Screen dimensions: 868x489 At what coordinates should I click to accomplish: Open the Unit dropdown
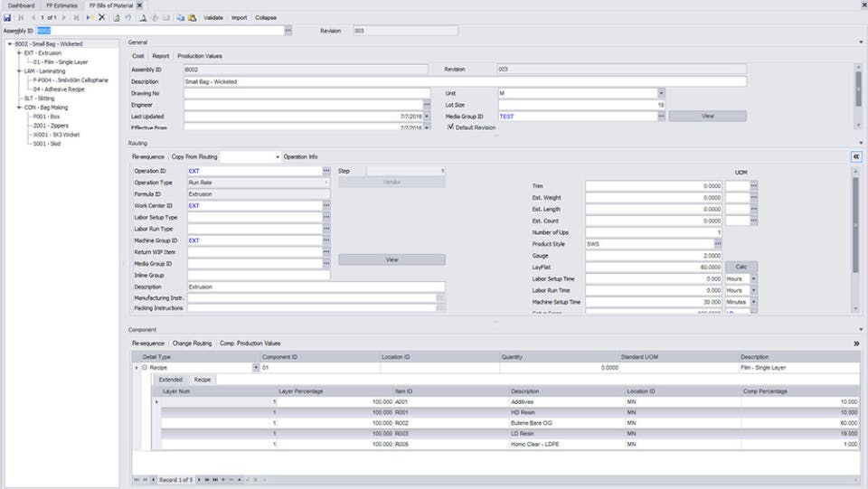[661, 93]
